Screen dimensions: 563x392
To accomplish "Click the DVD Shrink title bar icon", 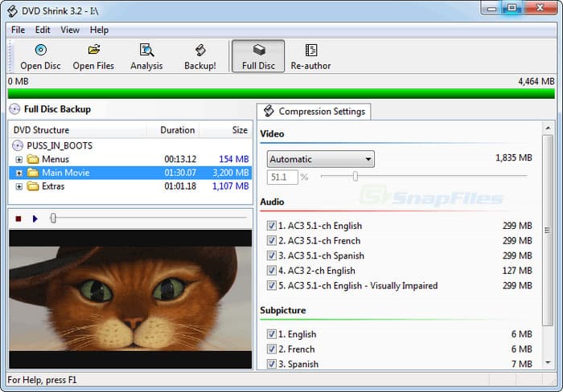I will [12, 11].
